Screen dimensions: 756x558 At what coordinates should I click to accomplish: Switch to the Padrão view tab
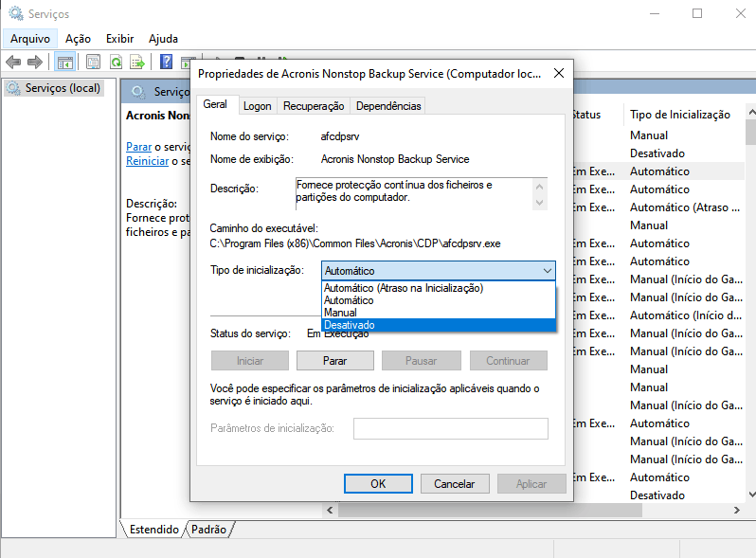coord(208,530)
